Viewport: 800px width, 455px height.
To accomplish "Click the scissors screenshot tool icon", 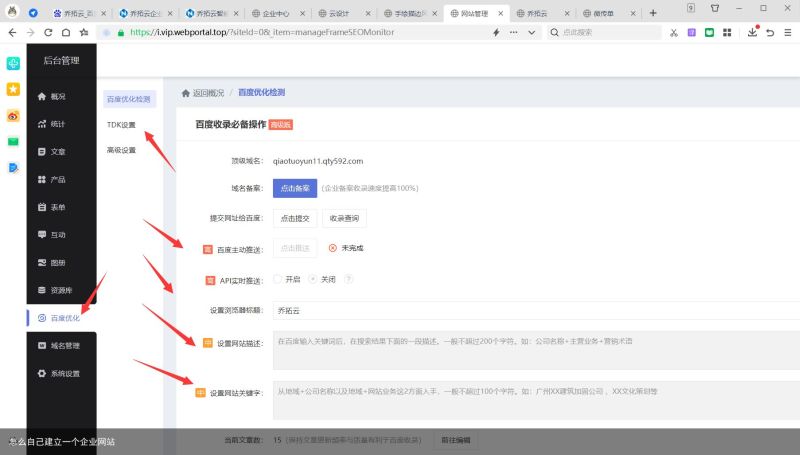I will pyautogui.click(x=674, y=32).
